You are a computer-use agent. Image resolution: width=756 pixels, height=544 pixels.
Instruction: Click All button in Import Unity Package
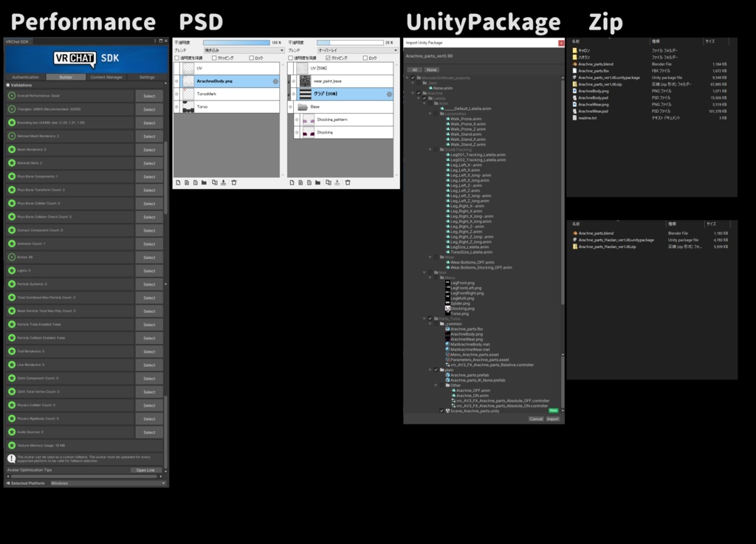coord(415,70)
